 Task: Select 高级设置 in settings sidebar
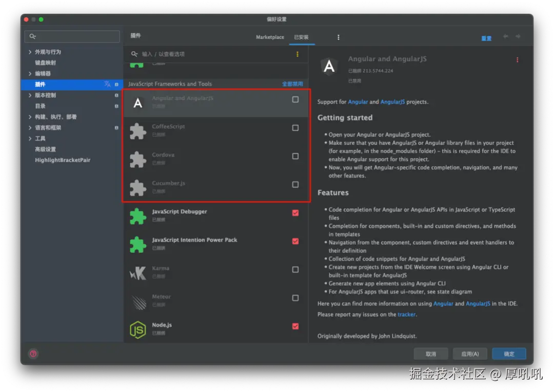(x=45, y=149)
